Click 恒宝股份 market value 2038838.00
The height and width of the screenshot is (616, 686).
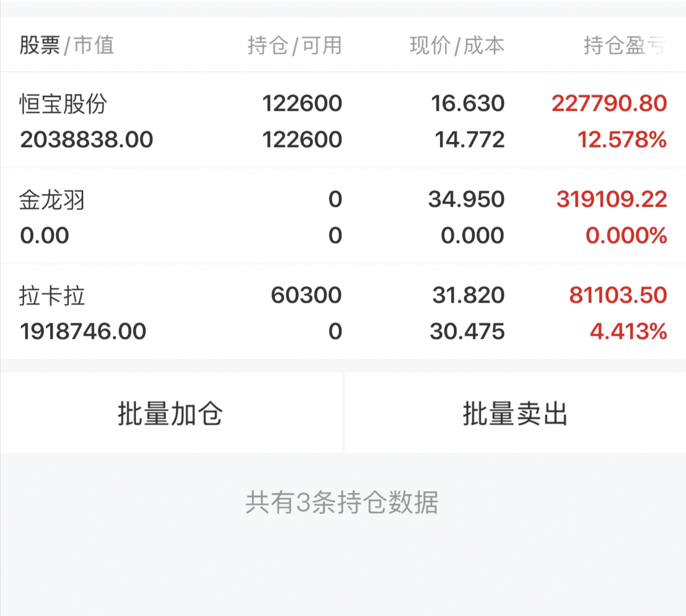coord(86,140)
